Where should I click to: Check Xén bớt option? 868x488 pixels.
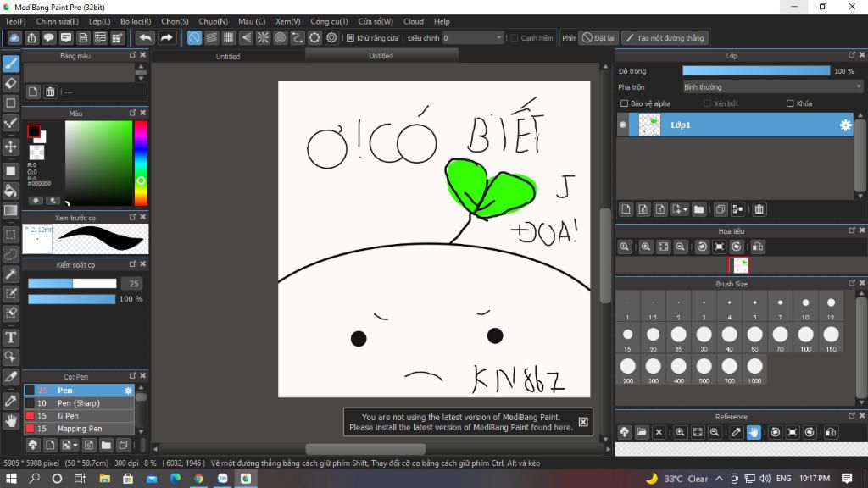pos(707,103)
